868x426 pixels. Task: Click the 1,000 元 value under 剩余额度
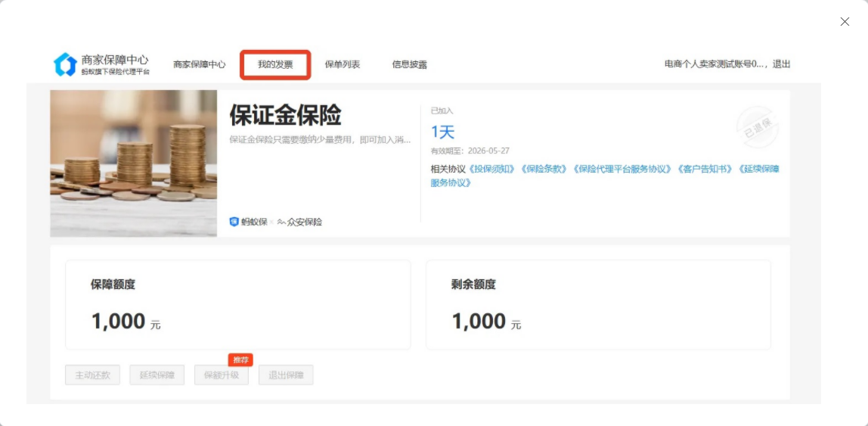pos(487,322)
